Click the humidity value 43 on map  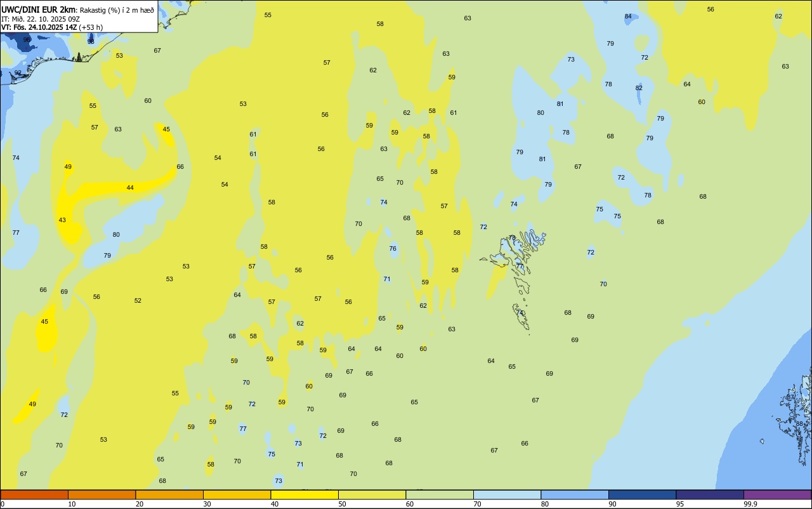(62, 220)
